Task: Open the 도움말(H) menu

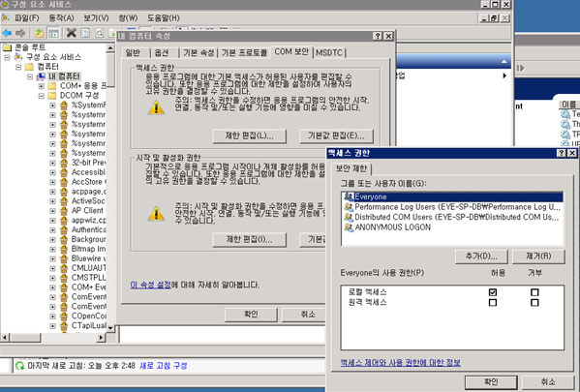Action: [x=164, y=18]
